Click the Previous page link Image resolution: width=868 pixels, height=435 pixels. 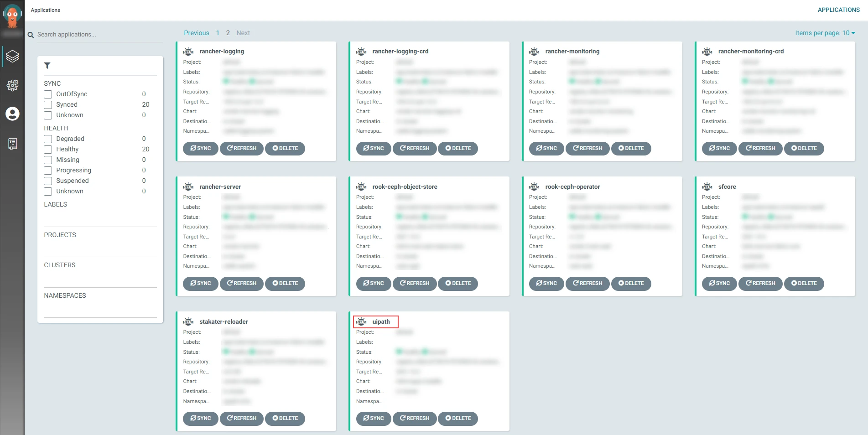coord(197,33)
